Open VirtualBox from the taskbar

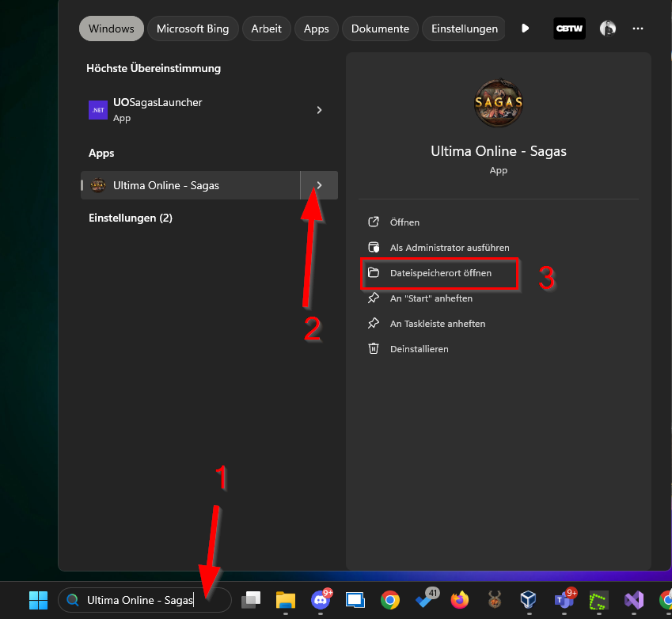tap(529, 600)
